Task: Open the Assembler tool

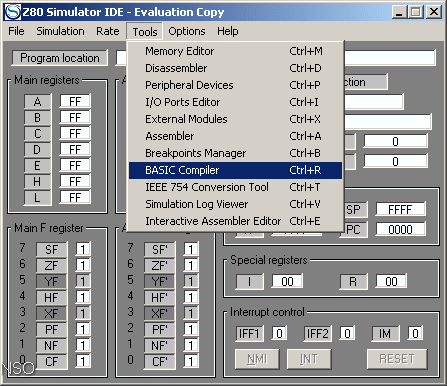Action: click(235, 136)
